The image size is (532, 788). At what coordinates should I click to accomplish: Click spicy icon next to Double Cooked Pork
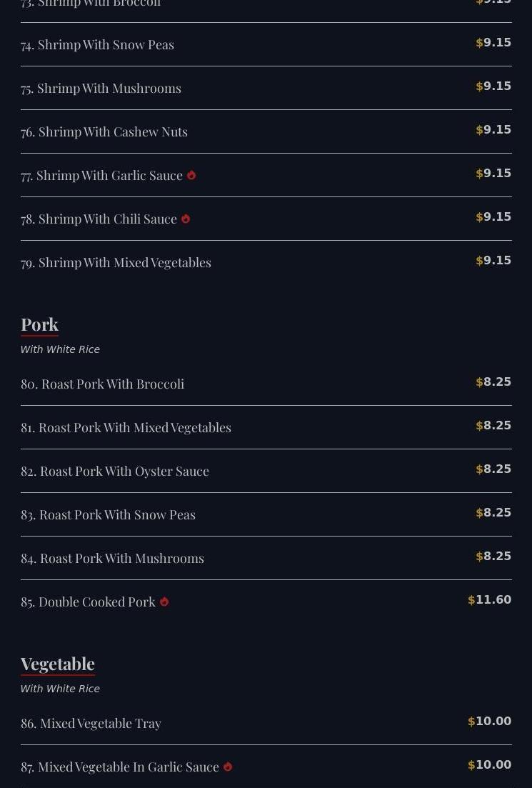pyautogui.click(x=164, y=602)
